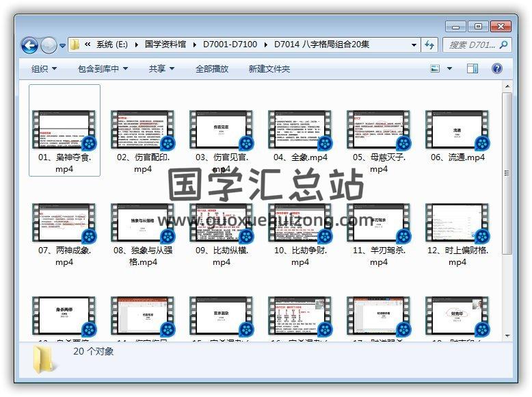This screenshot has width=532, height=397.
Task: Show hidden breadcrumb path chevrons
Action: (88, 44)
